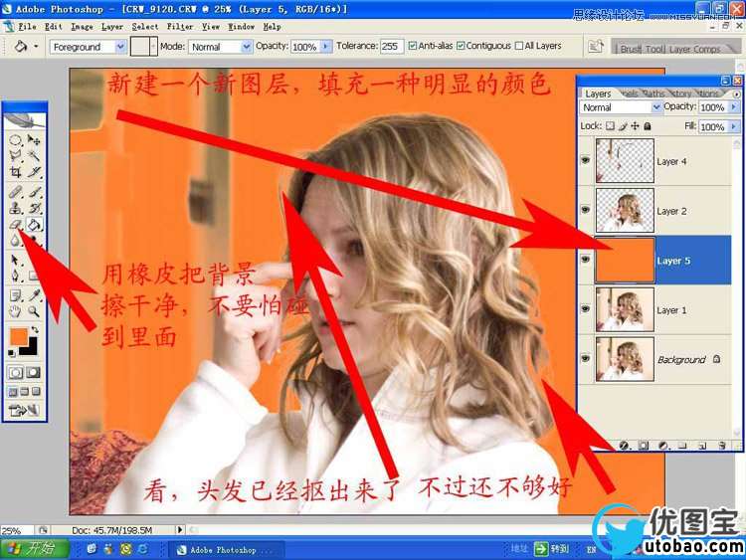The width and height of the screenshot is (746, 560).
Task: Delete layer with the trash icon
Action: pos(722,446)
